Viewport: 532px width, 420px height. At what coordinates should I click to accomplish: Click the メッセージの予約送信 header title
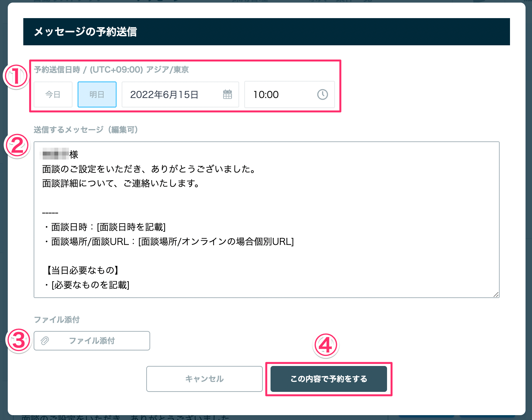tap(85, 32)
